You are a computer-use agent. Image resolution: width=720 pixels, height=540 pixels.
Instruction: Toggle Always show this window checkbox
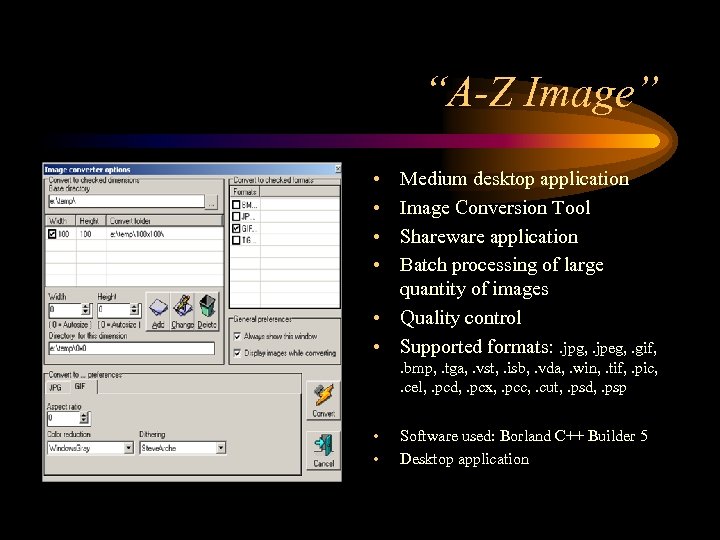tap(237, 336)
